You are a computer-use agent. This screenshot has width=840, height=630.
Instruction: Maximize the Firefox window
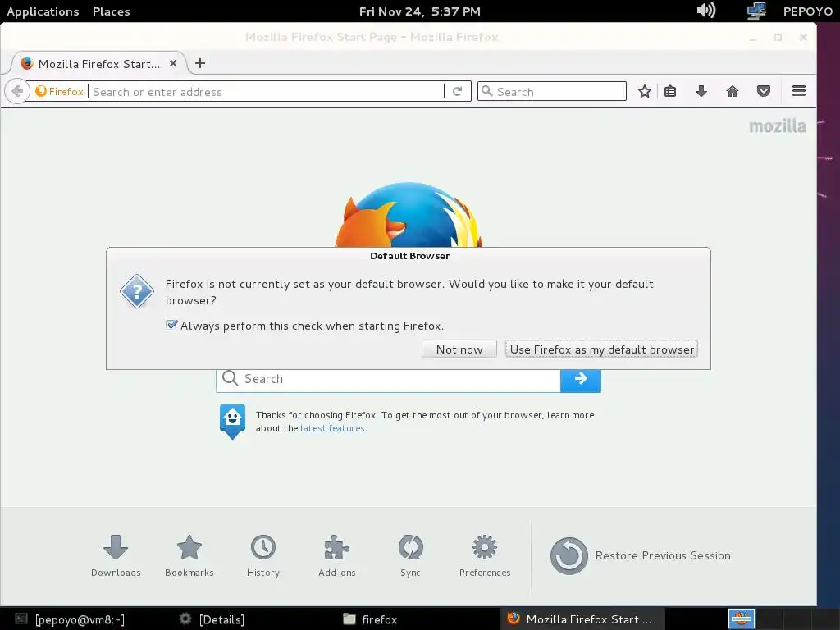tap(778, 38)
